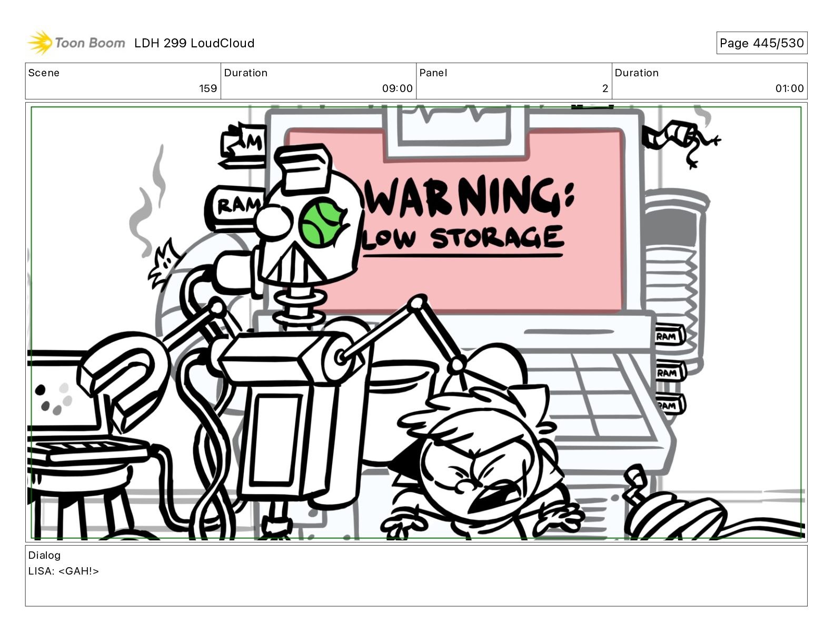Click the scene duration value '09:00'
The height and width of the screenshot is (644, 834).
click(x=398, y=88)
